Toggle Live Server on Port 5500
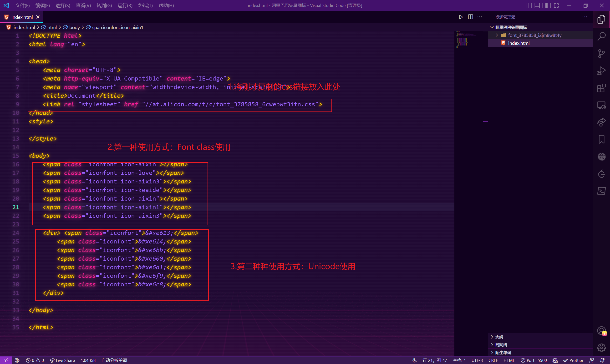Screen dimensions: 610x364 click(x=534, y=360)
